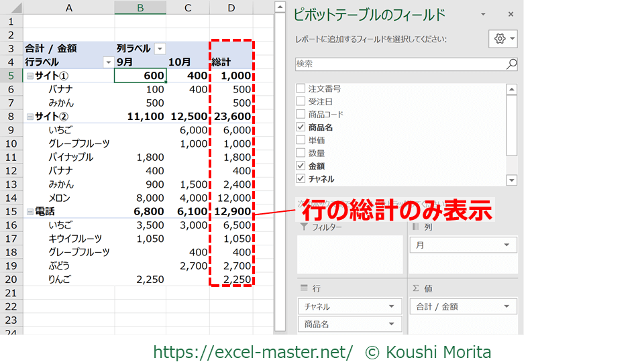Viewport: 644px width, 362px height.
Task: Close the PivotTable Fields pane
Action: click(511, 14)
